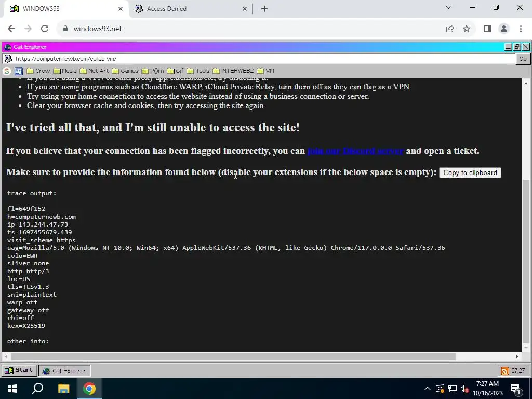Open the VM bookmark folder

click(265, 71)
